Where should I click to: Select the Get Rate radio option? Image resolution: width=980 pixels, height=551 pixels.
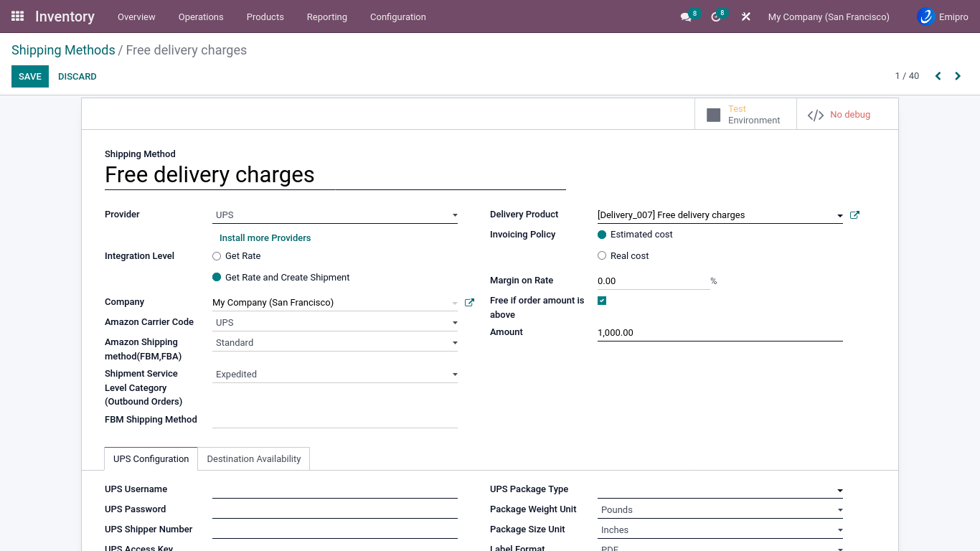tap(217, 256)
